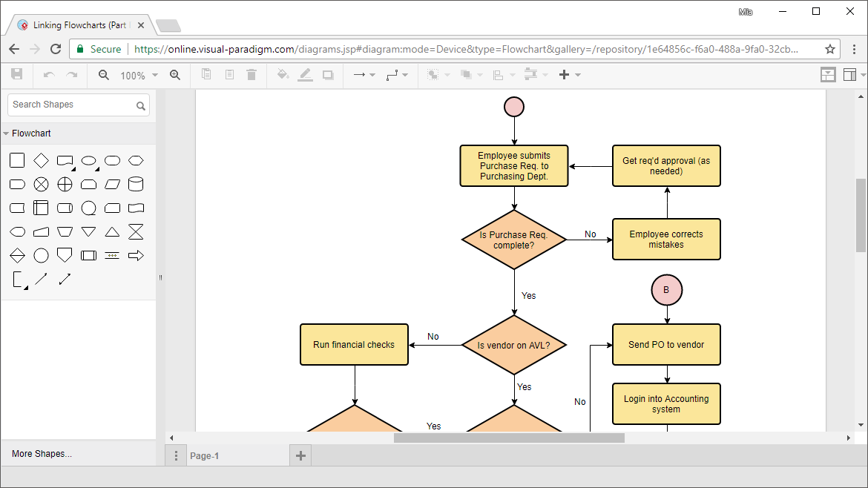The image size is (868, 488).
Task: Click the horizontal scrollbar thumb
Action: coord(509,438)
